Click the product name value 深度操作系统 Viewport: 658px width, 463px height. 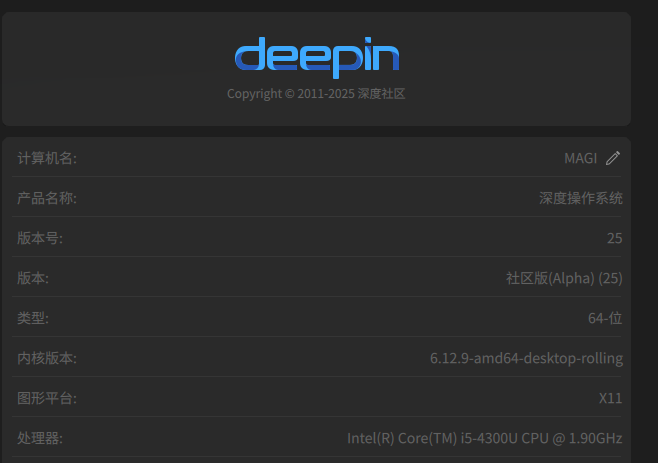tap(580, 198)
